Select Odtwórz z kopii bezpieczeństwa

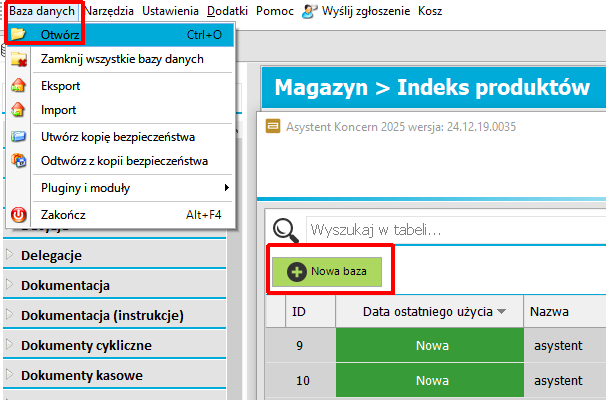(120, 161)
